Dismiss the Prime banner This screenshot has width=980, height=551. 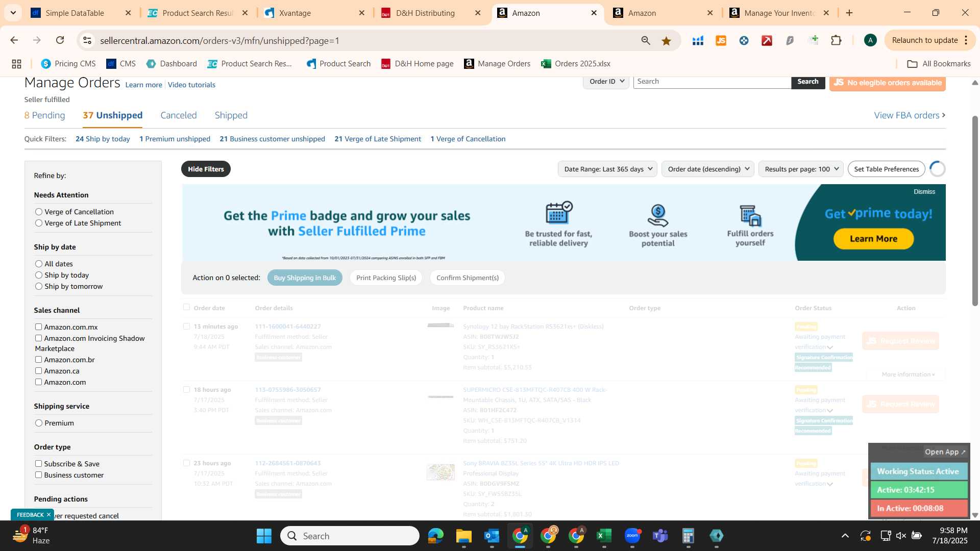[924, 192]
